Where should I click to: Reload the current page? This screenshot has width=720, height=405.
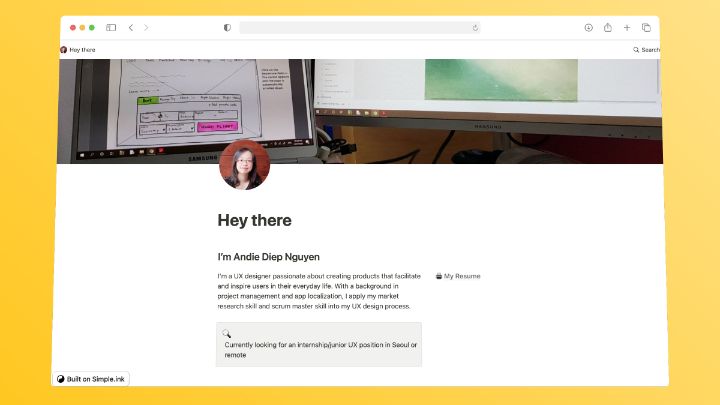(475, 28)
